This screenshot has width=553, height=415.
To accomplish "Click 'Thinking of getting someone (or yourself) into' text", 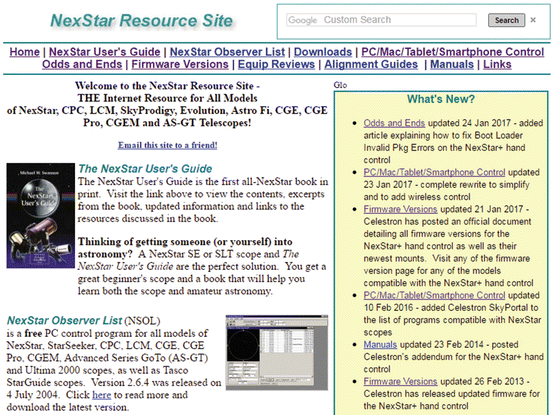I will 185,242.
